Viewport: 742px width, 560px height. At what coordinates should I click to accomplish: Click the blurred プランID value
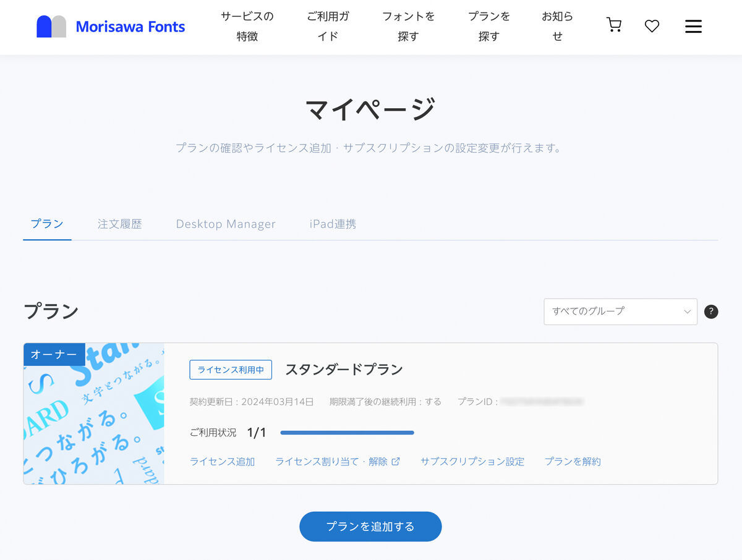pos(542,402)
